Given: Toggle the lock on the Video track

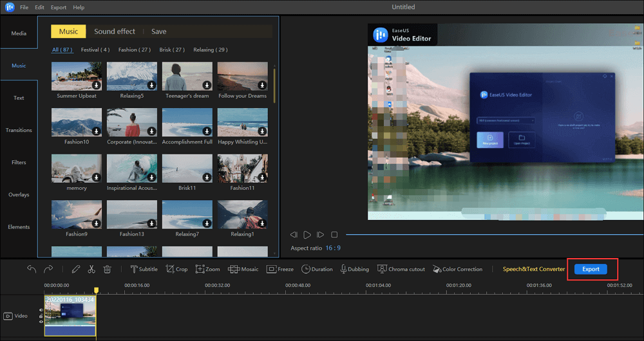Looking at the screenshot, I should [x=41, y=315].
